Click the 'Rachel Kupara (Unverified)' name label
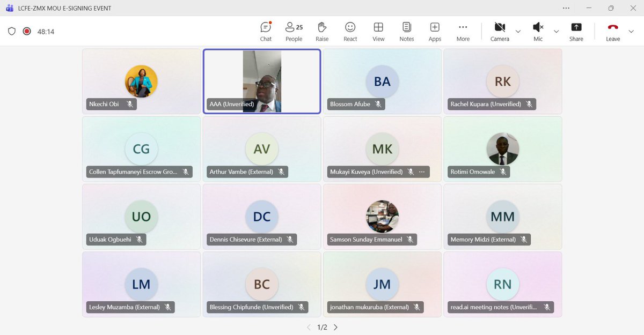This screenshot has width=644, height=335. (486, 104)
